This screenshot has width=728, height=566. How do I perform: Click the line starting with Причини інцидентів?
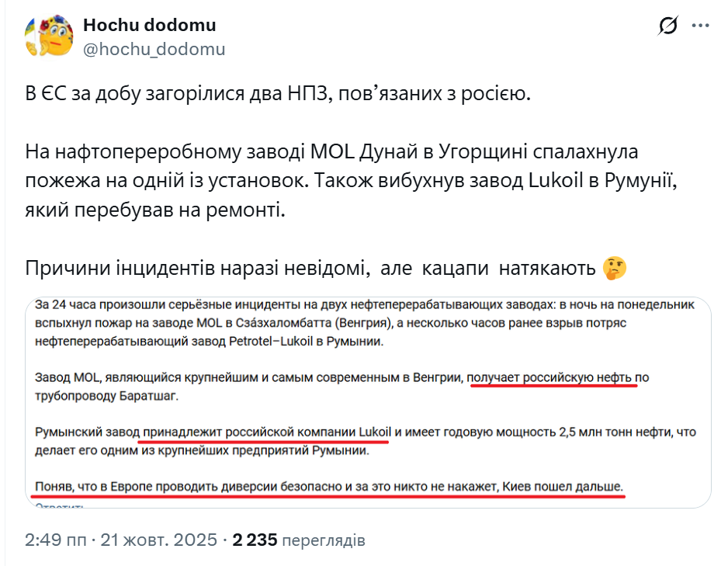[310, 269]
